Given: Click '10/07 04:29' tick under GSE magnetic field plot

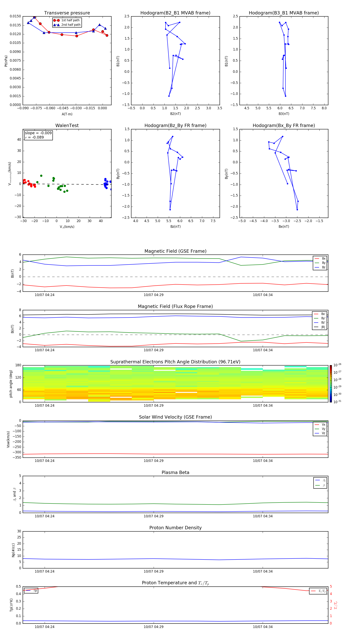Looking at the screenshot, I should (153, 295).
